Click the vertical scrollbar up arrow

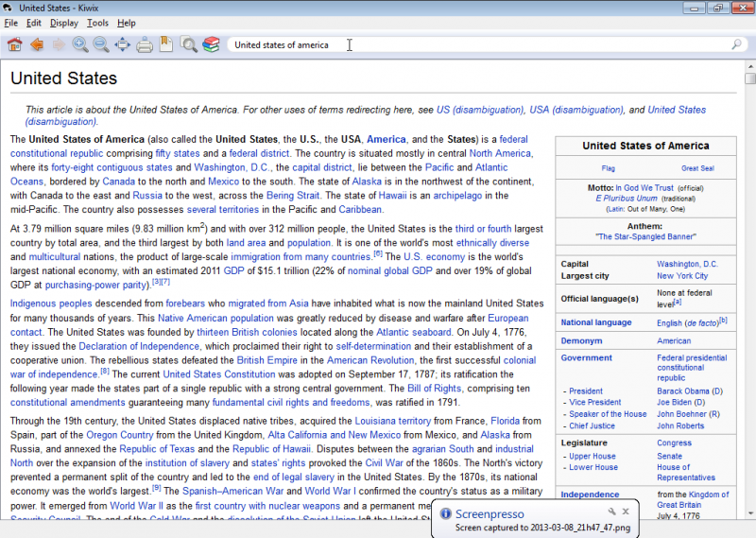pyautogui.click(x=750, y=66)
